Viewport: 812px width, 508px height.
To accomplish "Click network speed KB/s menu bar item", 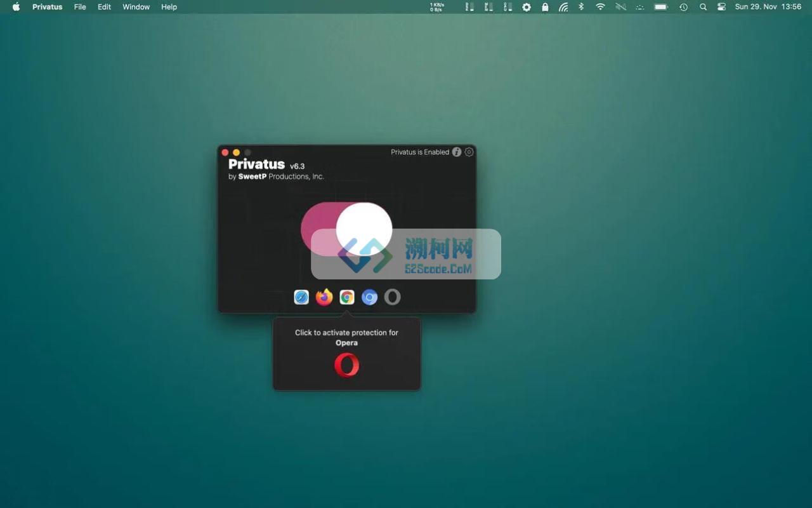I will tap(437, 7).
